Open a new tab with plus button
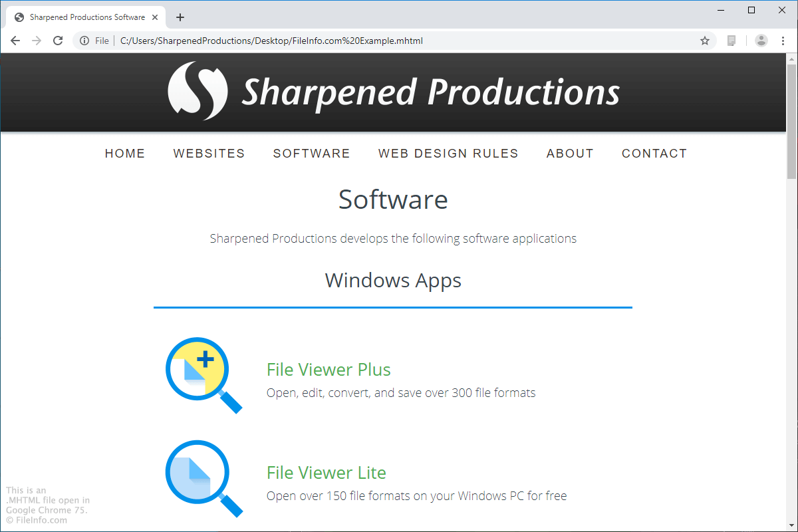 pyautogui.click(x=180, y=17)
